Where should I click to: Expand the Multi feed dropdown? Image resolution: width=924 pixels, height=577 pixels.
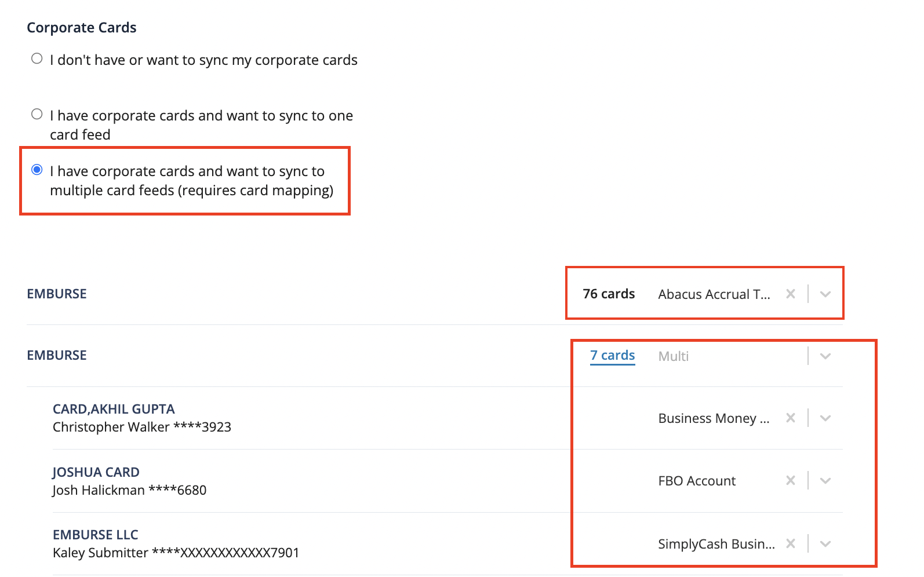(825, 356)
